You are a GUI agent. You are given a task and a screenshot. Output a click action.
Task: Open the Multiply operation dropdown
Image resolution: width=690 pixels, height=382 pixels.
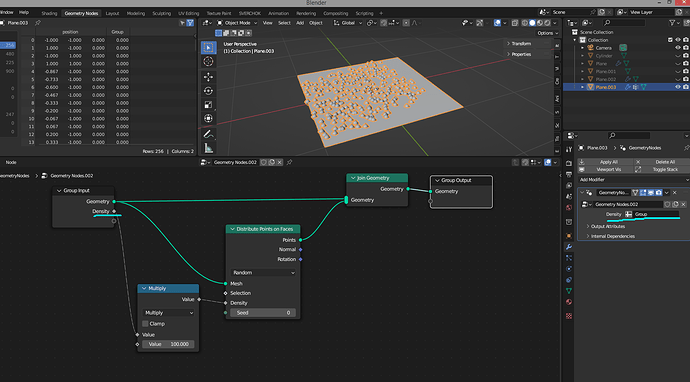[x=168, y=313]
